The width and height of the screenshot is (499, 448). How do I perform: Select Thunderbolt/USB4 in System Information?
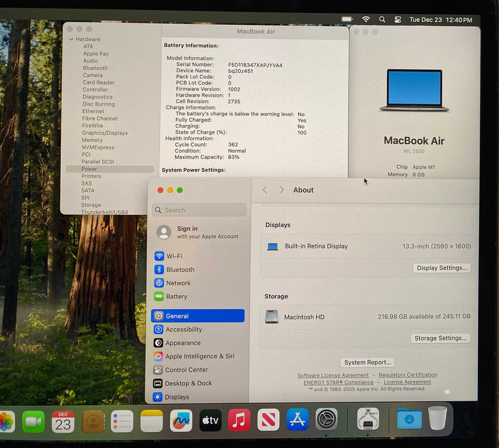[104, 212]
